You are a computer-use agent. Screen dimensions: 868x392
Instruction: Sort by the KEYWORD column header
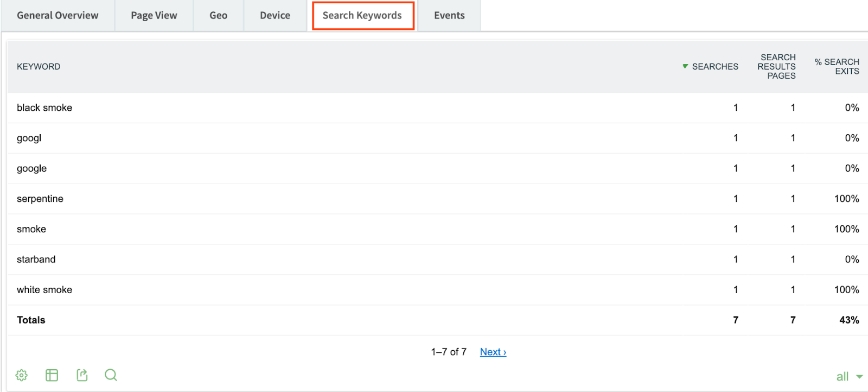coord(39,66)
